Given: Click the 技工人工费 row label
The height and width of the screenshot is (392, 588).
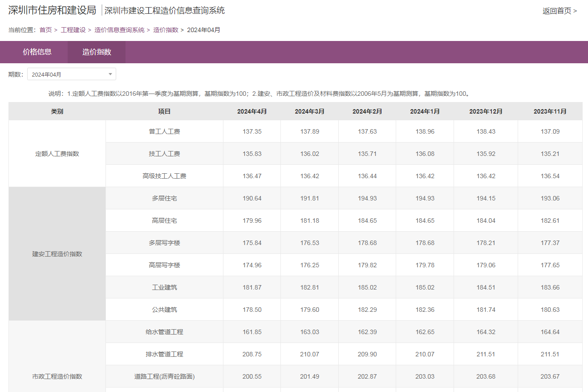Looking at the screenshot, I should (x=164, y=154).
